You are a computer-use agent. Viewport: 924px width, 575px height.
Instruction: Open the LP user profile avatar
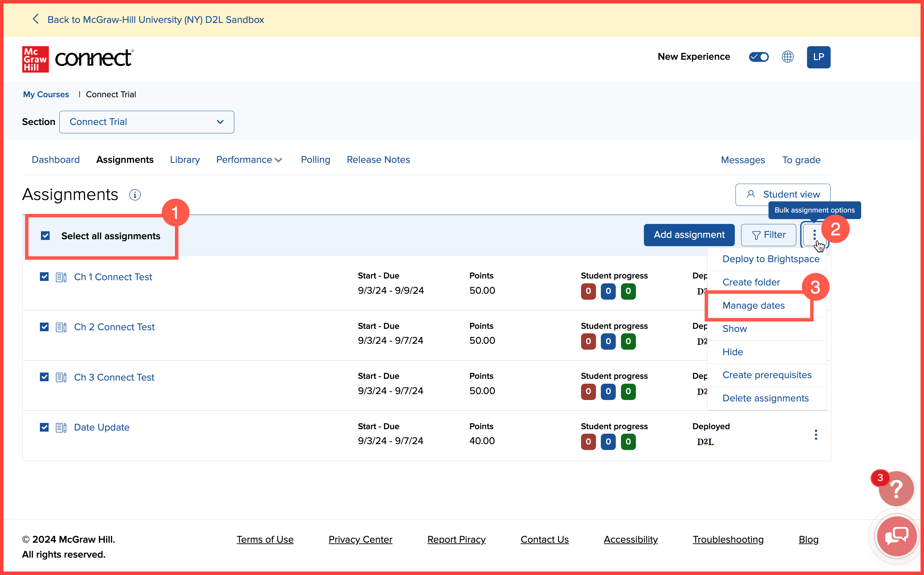point(818,57)
